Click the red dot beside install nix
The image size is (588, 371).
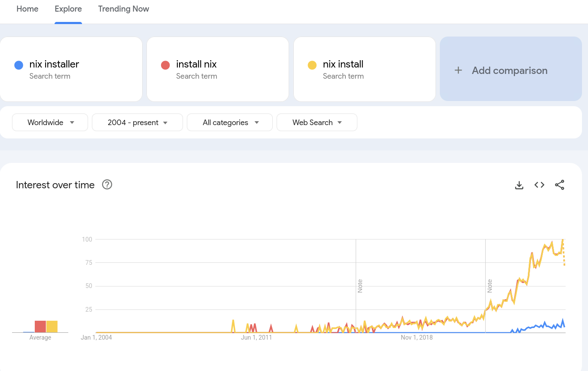165,65
